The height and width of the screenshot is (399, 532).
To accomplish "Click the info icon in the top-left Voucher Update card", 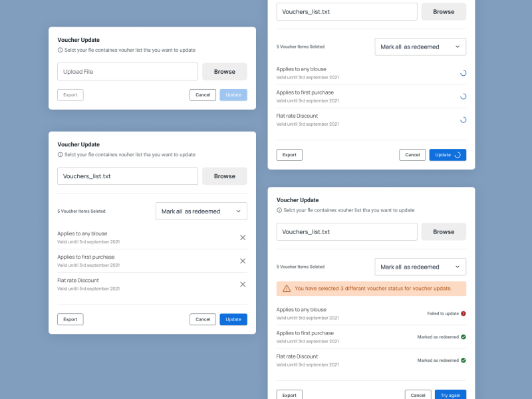I will [x=59, y=50].
